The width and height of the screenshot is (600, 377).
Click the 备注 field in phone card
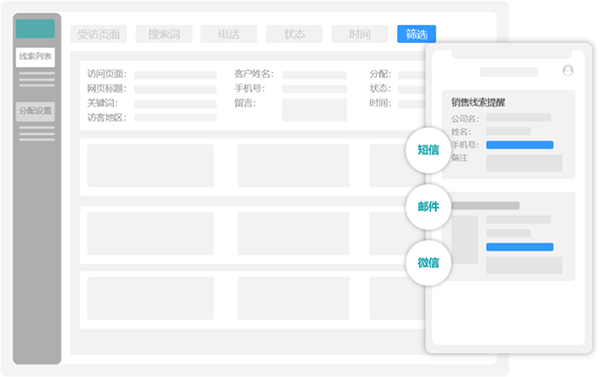tap(524, 163)
